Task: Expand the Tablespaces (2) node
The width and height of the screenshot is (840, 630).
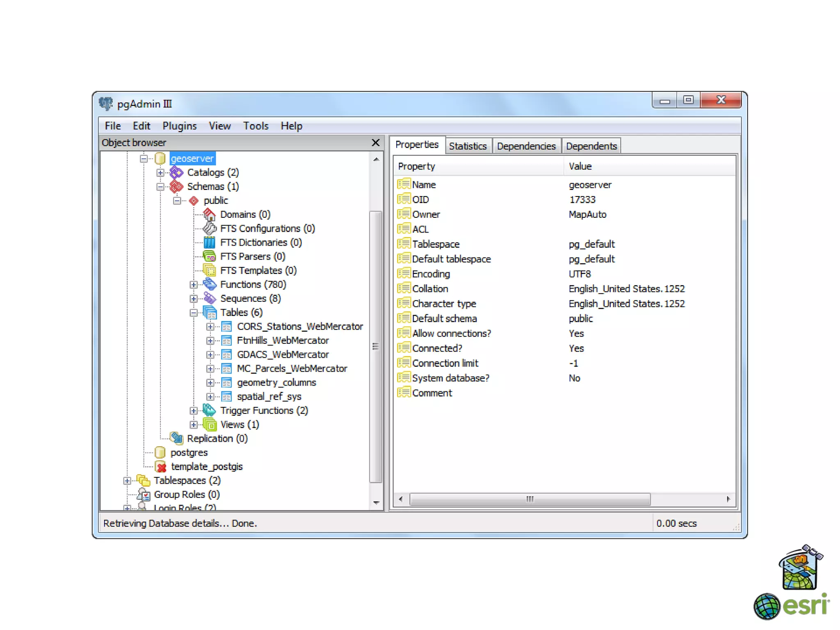Action: [127, 481]
